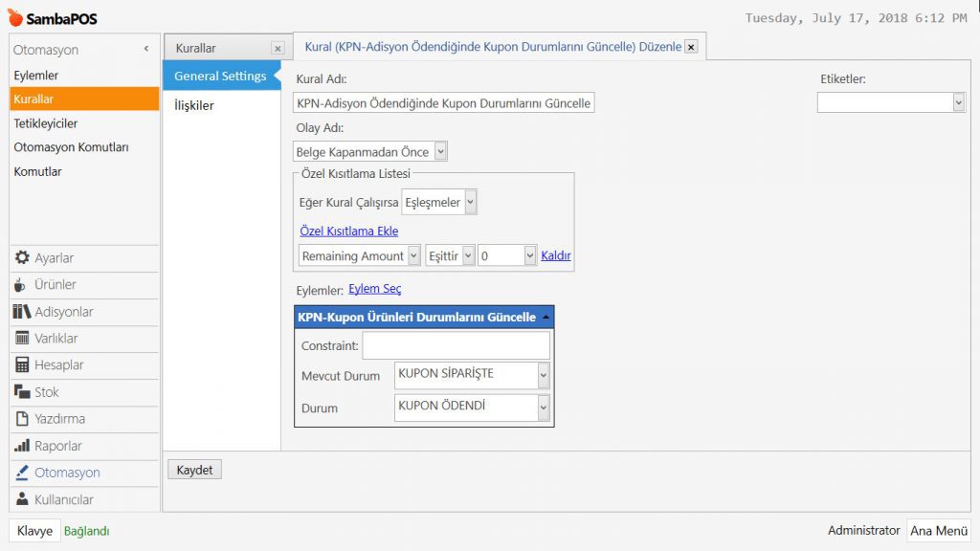980x551 pixels.
Task: Click the Raporlar bar chart icon
Action: coord(22,446)
